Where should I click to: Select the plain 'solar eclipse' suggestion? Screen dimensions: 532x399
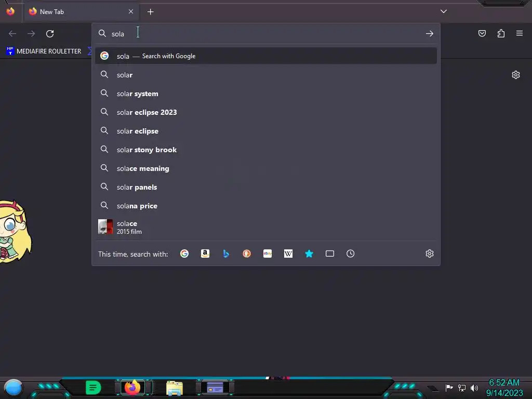pos(266,130)
